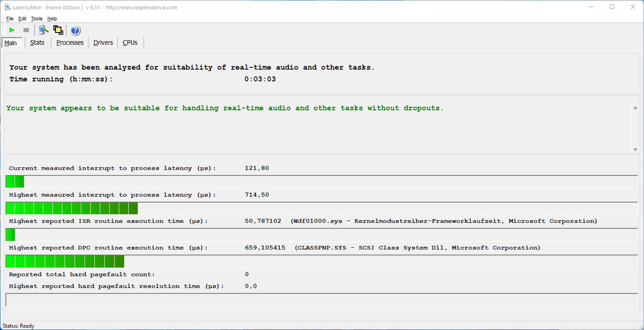This screenshot has height=330, width=644.
Task: Start monitoring with the green play button
Action: [x=12, y=30]
